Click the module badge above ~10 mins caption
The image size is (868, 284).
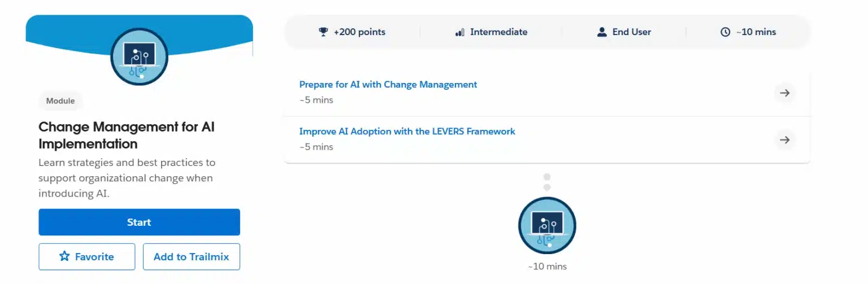[x=547, y=226]
